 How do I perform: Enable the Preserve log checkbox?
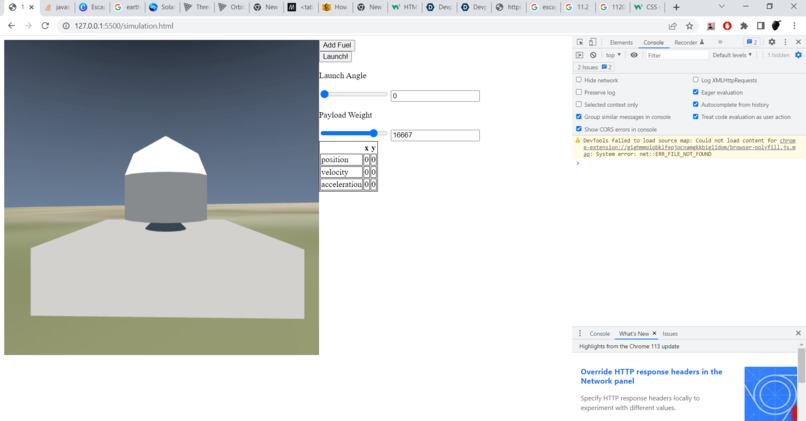click(579, 93)
